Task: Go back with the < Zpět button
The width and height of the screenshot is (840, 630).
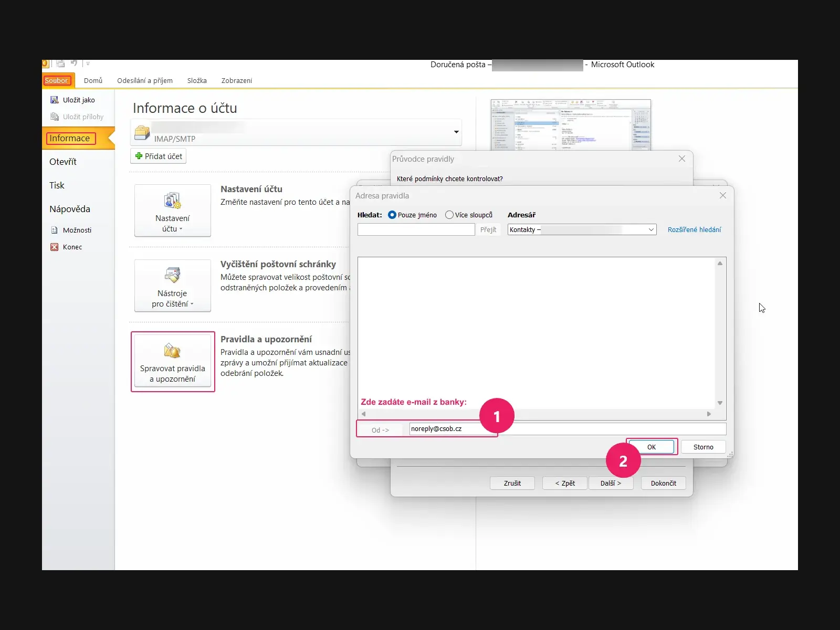Action: (565, 483)
